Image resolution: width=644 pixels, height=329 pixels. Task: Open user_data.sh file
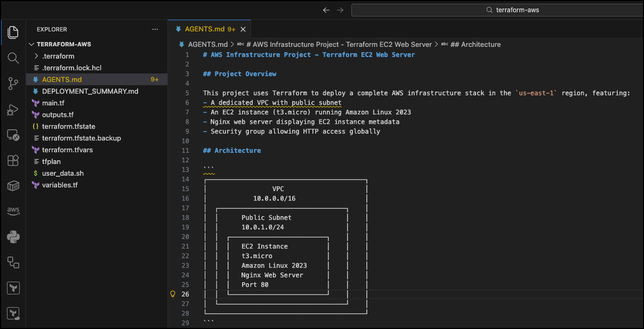click(x=62, y=173)
